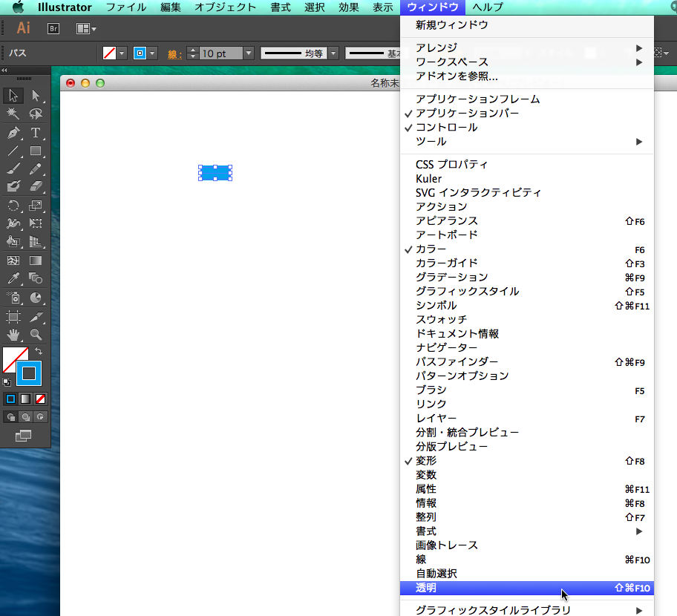Select the Width (warp) tool
The image size is (677, 616).
click(x=13, y=223)
